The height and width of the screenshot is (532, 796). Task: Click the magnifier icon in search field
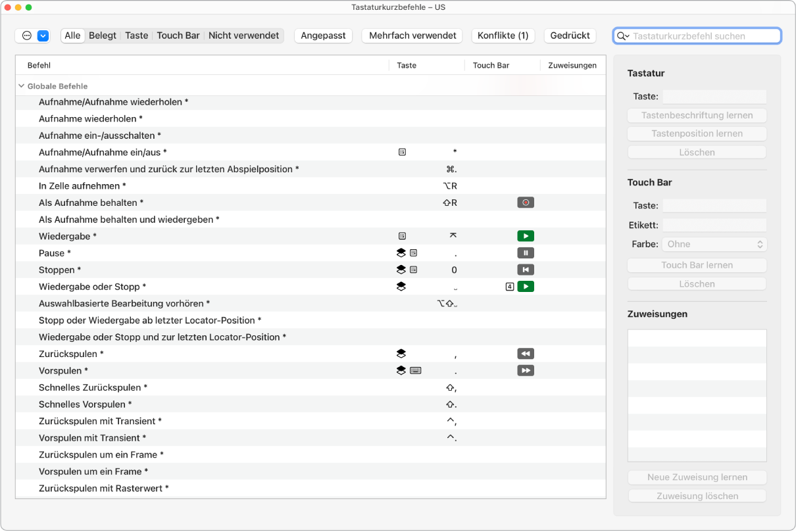point(622,36)
